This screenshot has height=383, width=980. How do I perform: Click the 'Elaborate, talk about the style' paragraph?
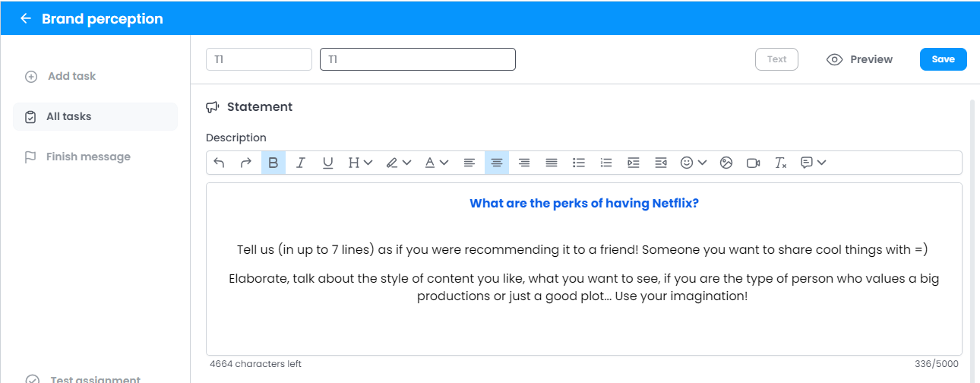click(583, 287)
